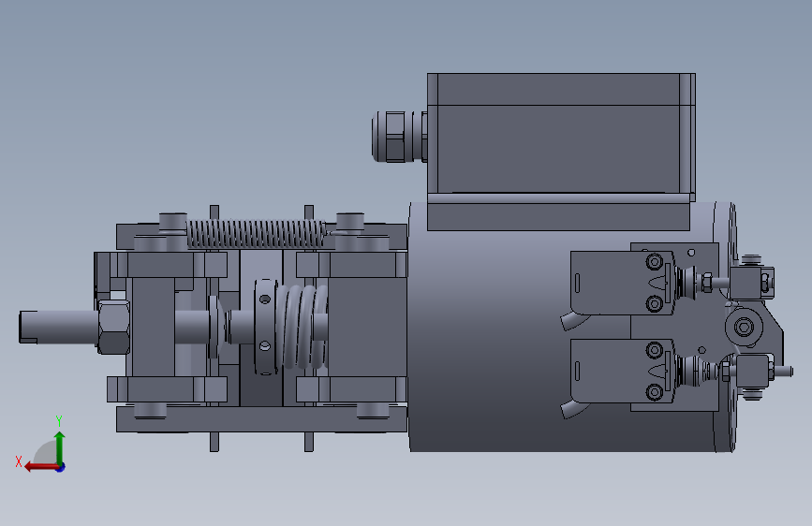Select the bottom base plate of the bracket
The width and height of the screenshot is (812, 526).
[x=261, y=419]
